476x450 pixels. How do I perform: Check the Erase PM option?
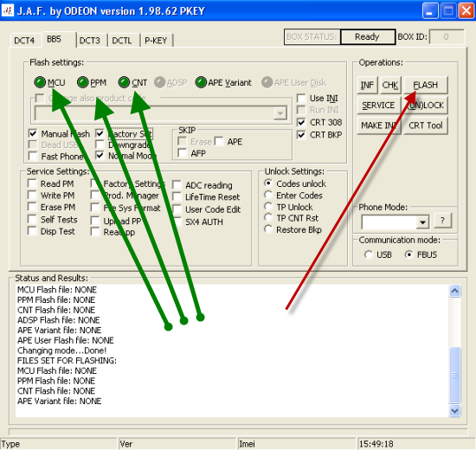(32, 207)
